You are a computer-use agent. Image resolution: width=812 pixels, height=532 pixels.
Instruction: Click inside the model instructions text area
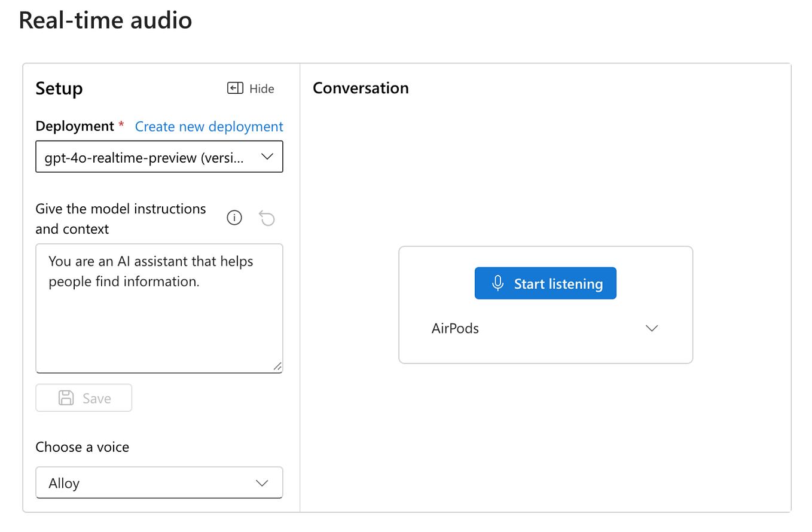(x=159, y=308)
